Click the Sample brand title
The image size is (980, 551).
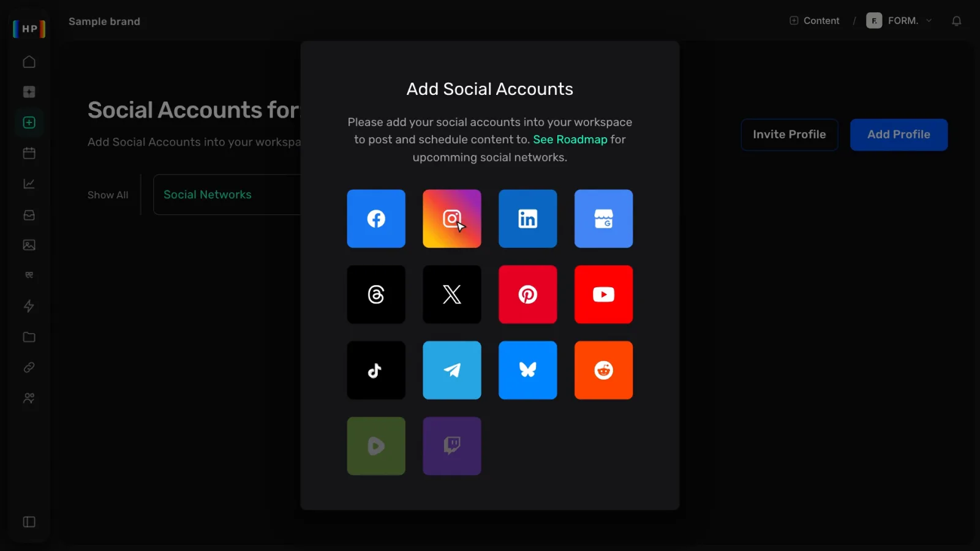(x=104, y=21)
